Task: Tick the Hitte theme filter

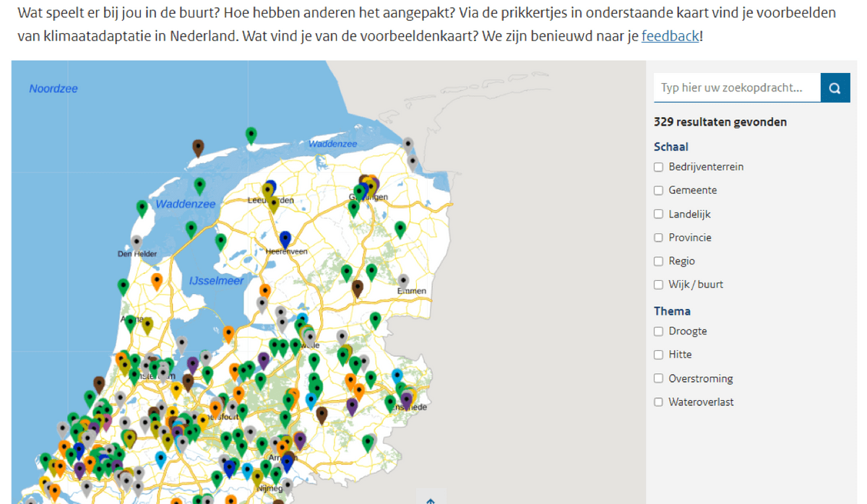Action: click(x=658, y=355)
